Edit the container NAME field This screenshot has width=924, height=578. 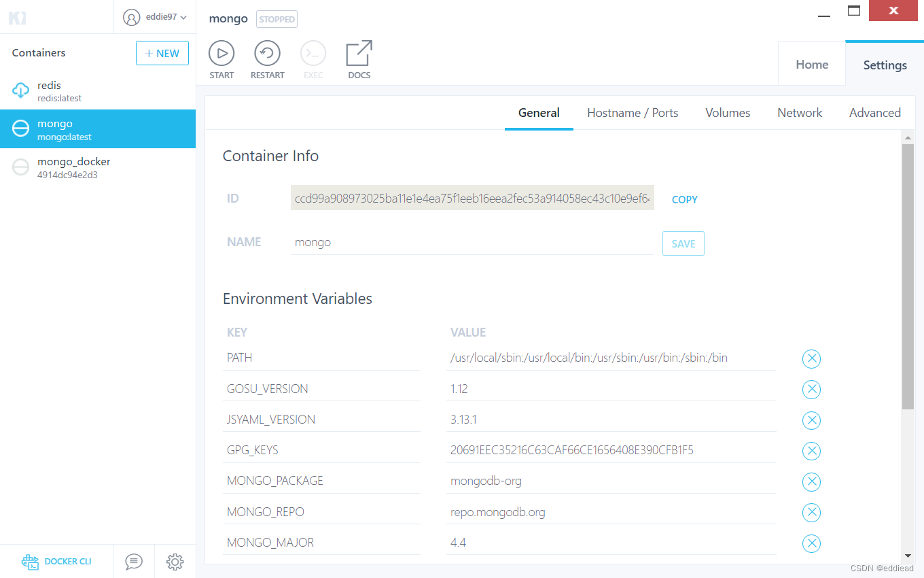[x=472, y=242]
